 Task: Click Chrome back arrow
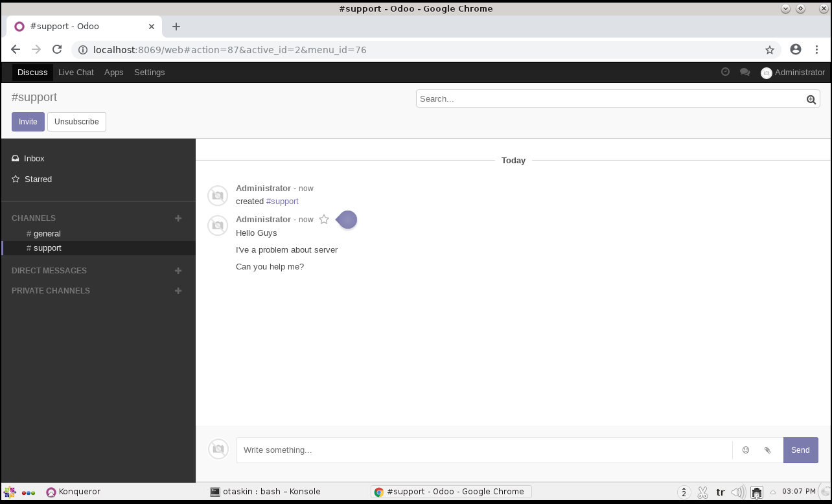[x=16, y=50]
